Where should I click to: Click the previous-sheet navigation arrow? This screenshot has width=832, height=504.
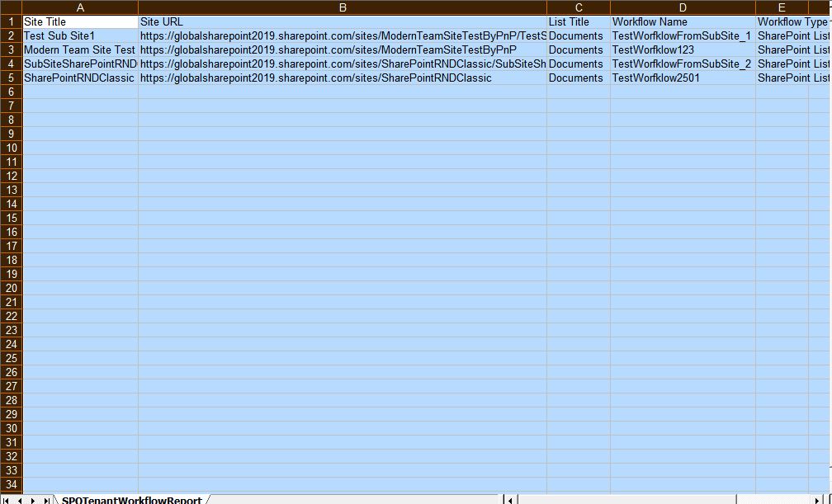point(18,500)
